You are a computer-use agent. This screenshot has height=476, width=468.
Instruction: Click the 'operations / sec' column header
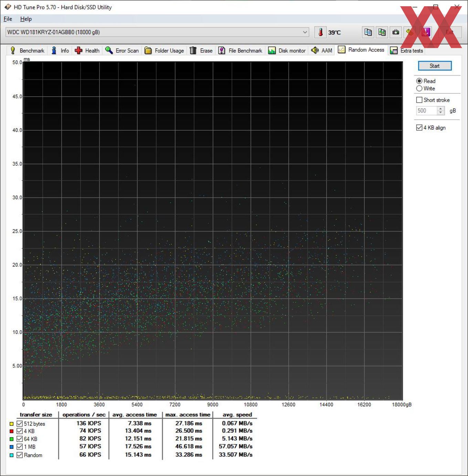(84, 415)
